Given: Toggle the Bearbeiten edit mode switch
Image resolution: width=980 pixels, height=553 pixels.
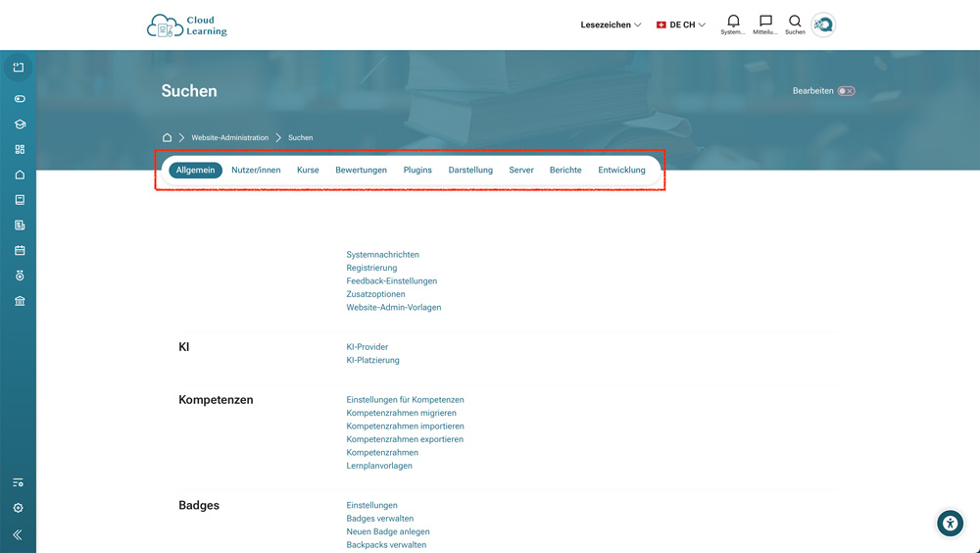Looking at the screenshot, I should click(x=846, y=91).
